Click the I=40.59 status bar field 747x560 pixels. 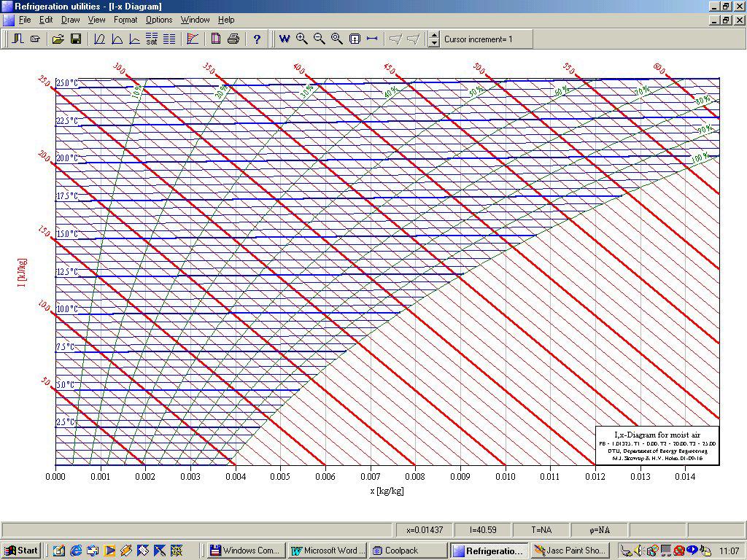click(483, 530)
